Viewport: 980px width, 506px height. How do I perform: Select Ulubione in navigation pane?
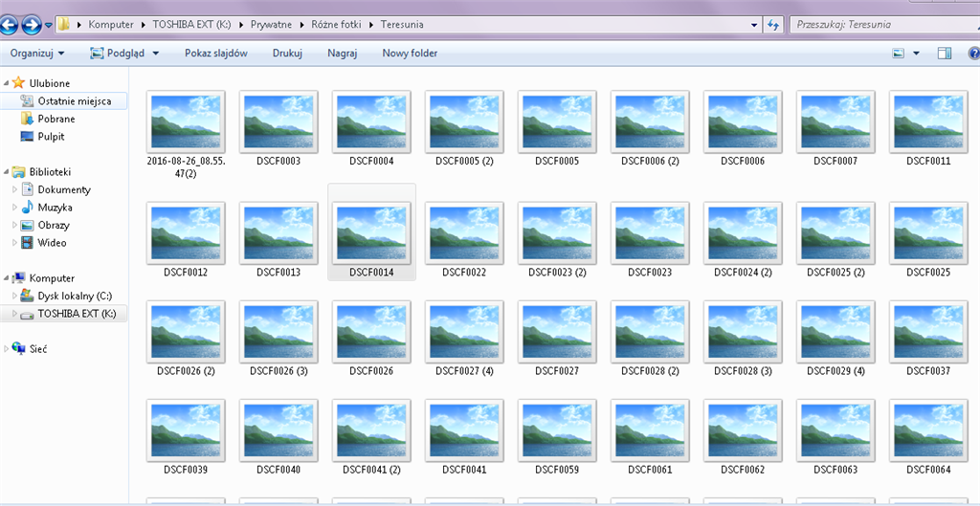50,83
